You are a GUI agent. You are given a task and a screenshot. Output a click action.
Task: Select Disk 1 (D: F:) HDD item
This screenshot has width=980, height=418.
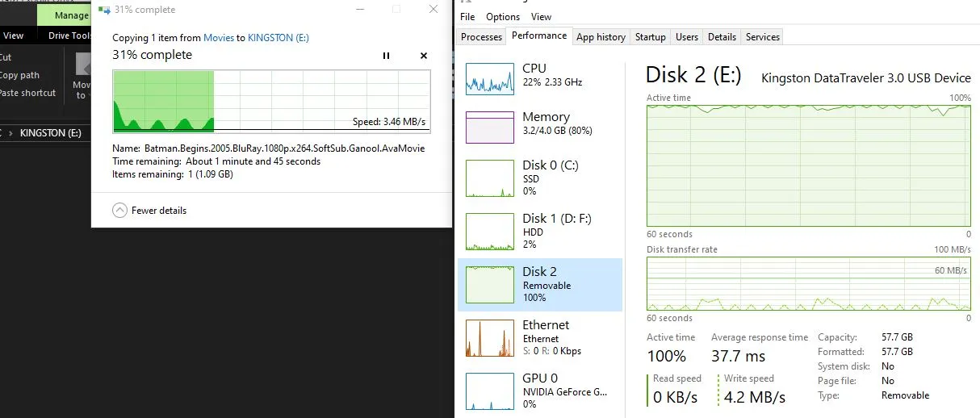(x=540, y=232)
